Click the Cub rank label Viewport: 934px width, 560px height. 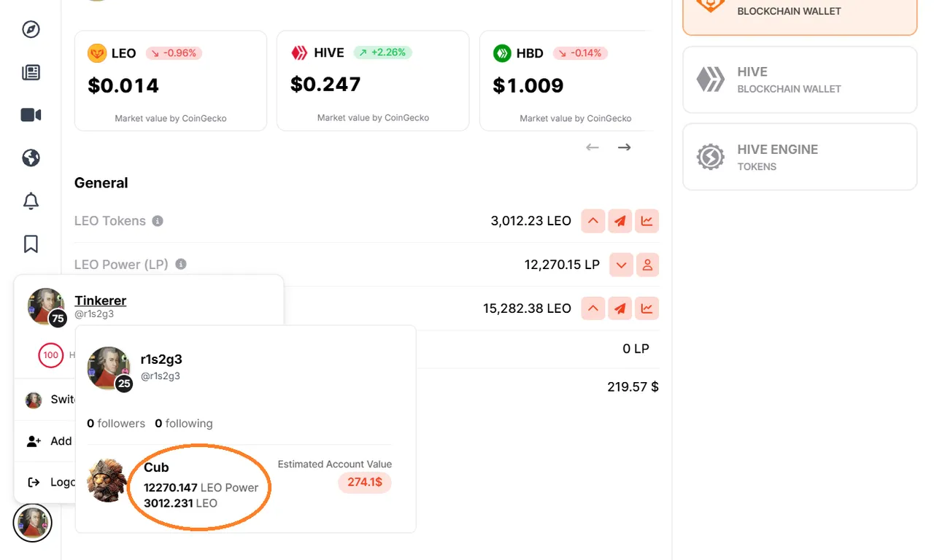tap(156, 467)
